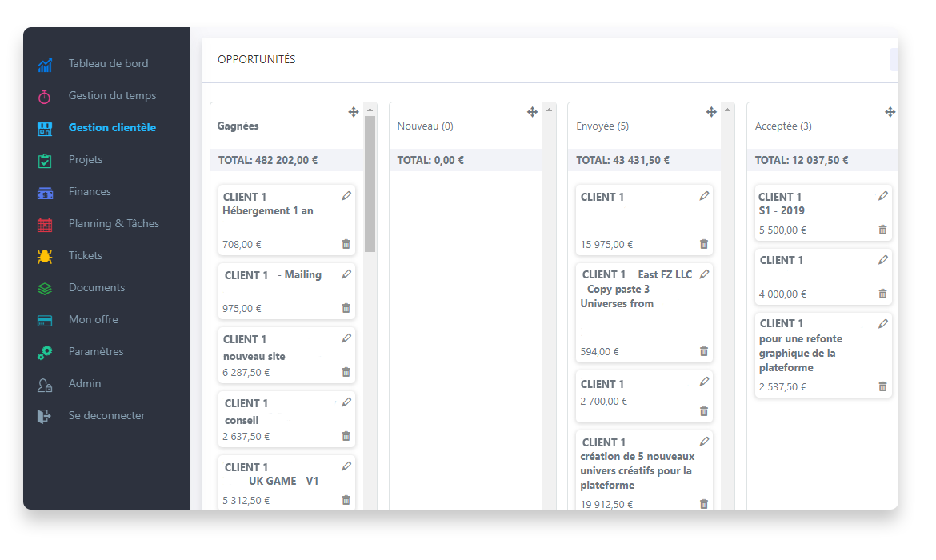936x560 pixels.
Task: Open the Paramètres settings link
Action: [96, 352]
